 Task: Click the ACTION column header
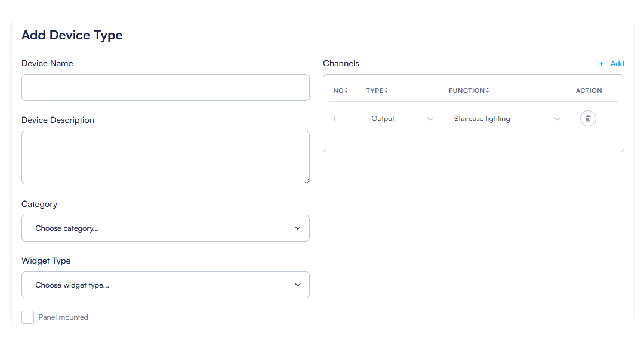[x=588, y=91]
